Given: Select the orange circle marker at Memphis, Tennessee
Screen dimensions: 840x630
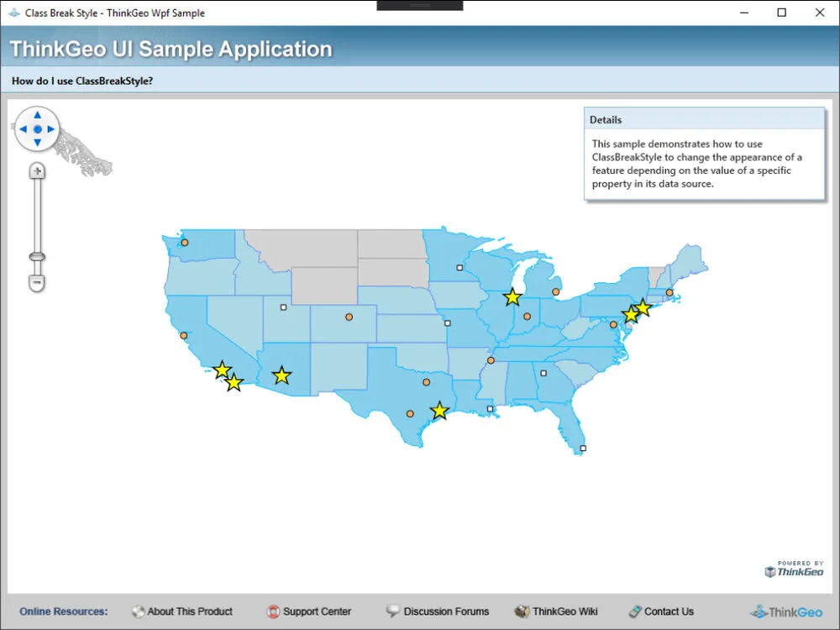Looking at the screenshot, I should click(491, 360).
